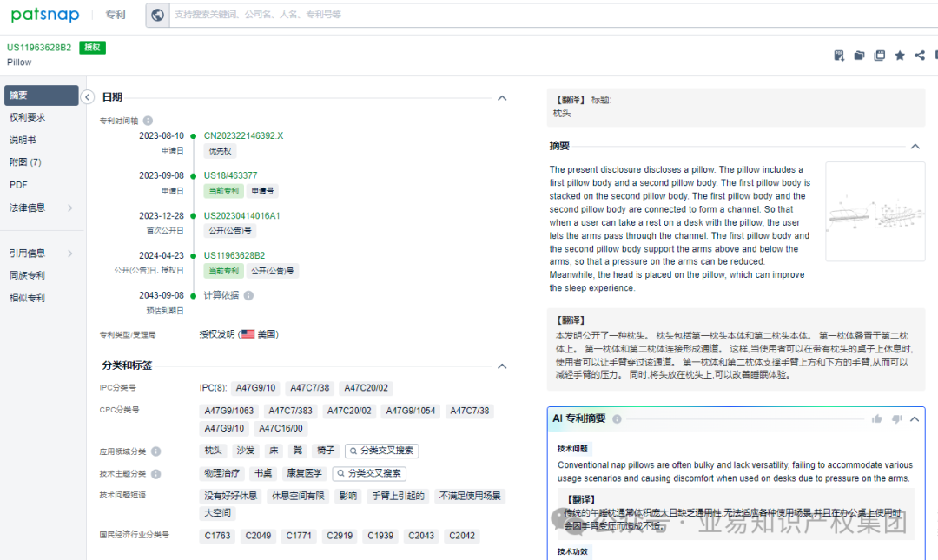Image resolution: width=938 pixels, height=560 pixels.
Task: Open the 法律信息 section
Action: coord(28,207)
